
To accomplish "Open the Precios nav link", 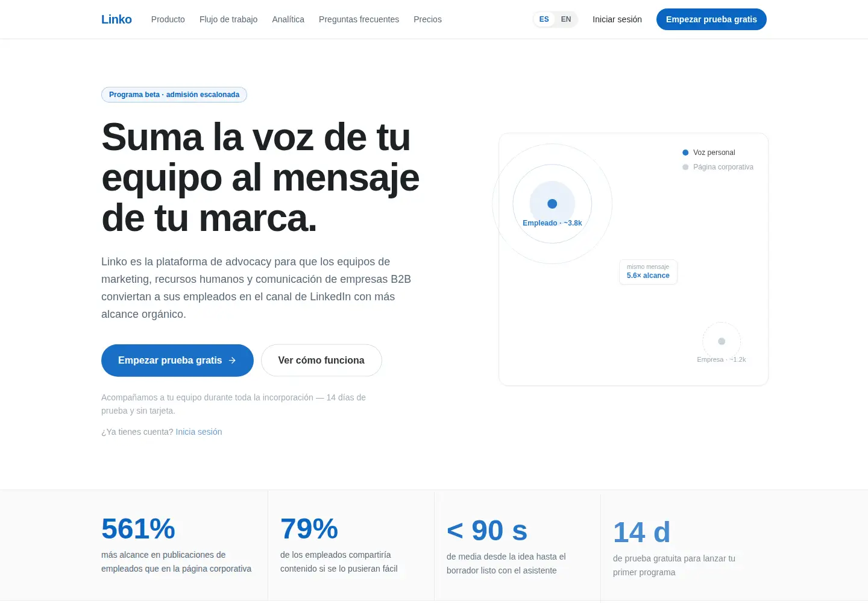I will pos(427,19).
